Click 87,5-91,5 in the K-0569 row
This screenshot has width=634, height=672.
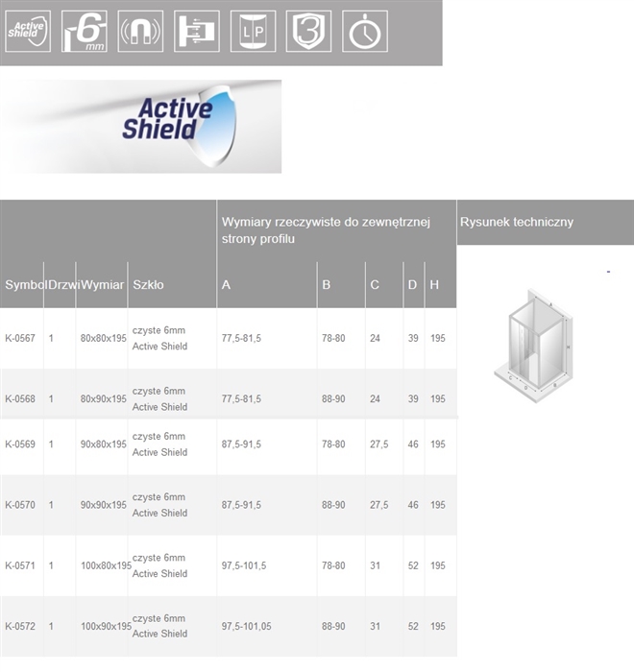pyautogui.click(x=241, y=444)
